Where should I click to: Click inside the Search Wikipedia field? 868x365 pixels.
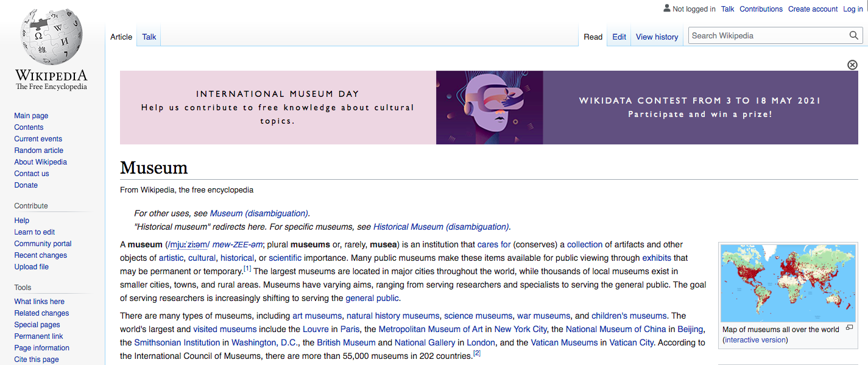click(767, 36)
